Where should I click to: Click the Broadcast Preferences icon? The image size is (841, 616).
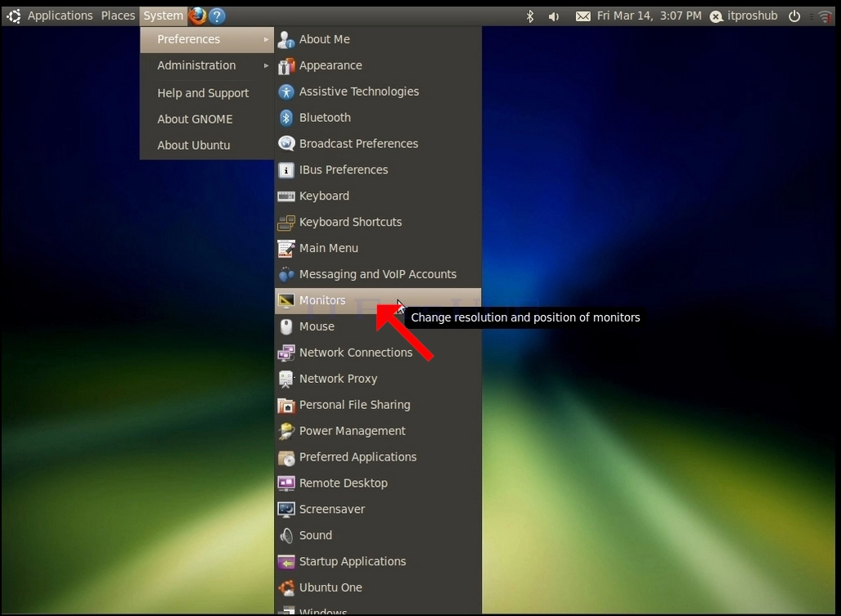[286, 144]
